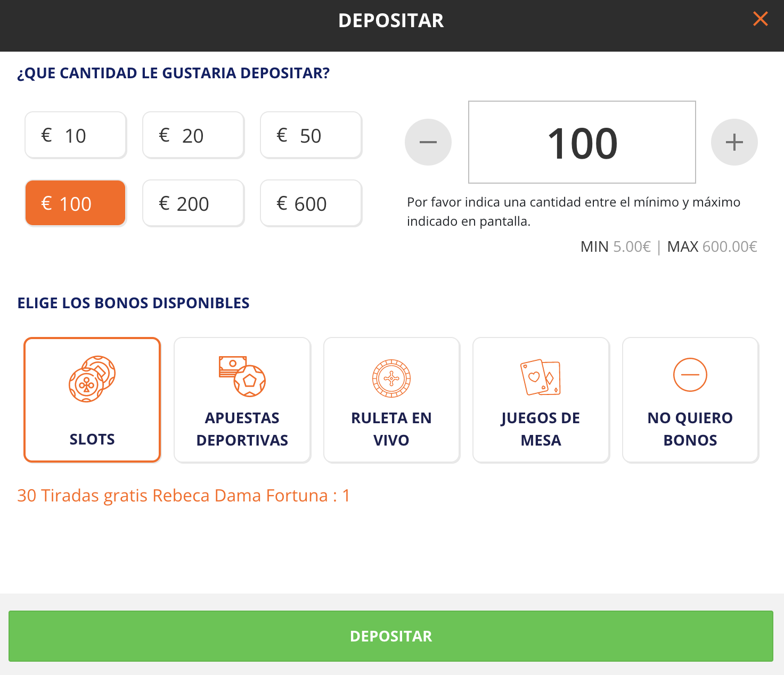Select the € 10 deposit amount
Viewport: 784px width, 675px height.
pos(76,135)
